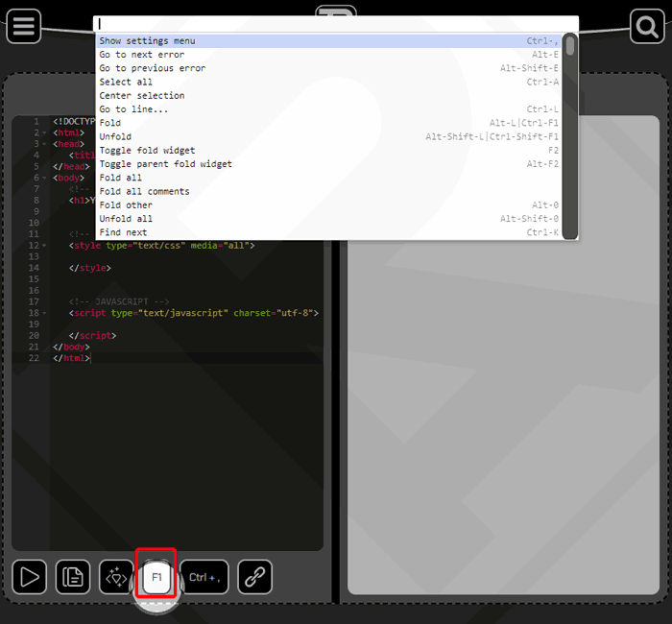Viewport: 672px width, 624px height.
Task: Collapse fold arrow on line 12 style
Action: pos(44,246)
